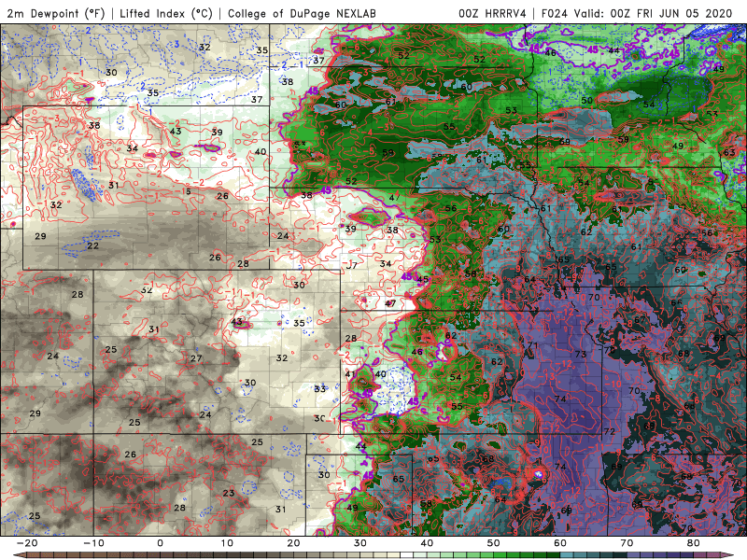Screen dimensions: 747x560
Task: Click the dewpoint value "73" on the map
Action: click(x=580, y=355)
